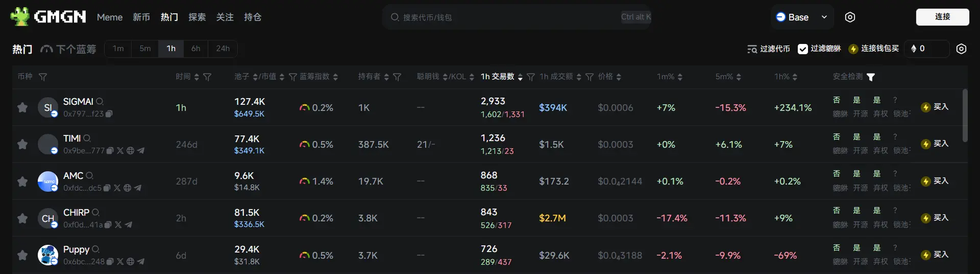980x274 pixels.
Task: Go to the Meme menu item
Action: [x=110, y=17]
